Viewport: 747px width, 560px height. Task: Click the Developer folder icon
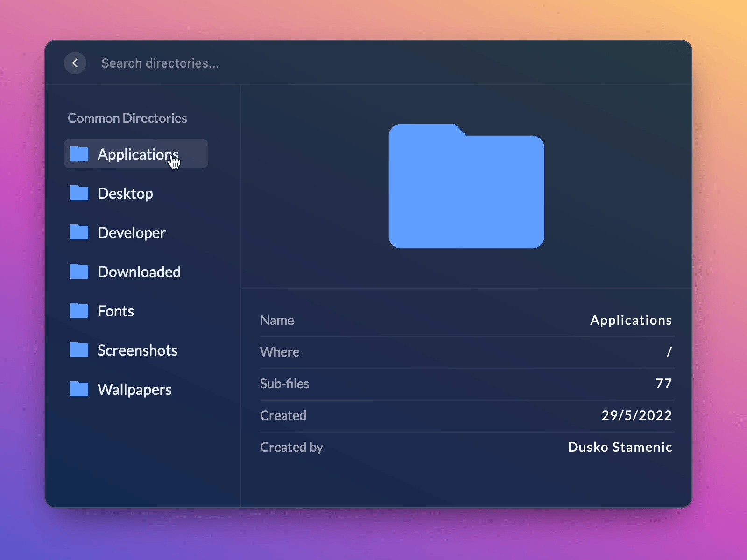pyautogui.click(x=78, y=232)
